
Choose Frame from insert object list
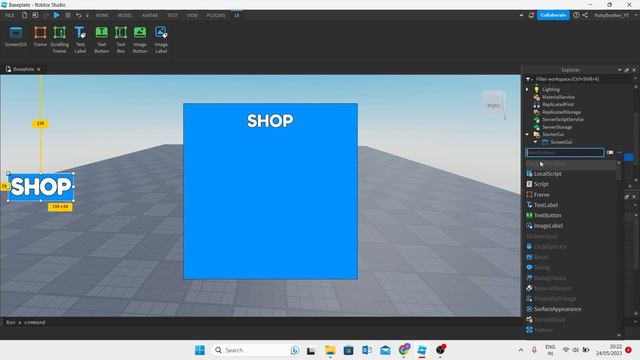click(x=541, y=195)
